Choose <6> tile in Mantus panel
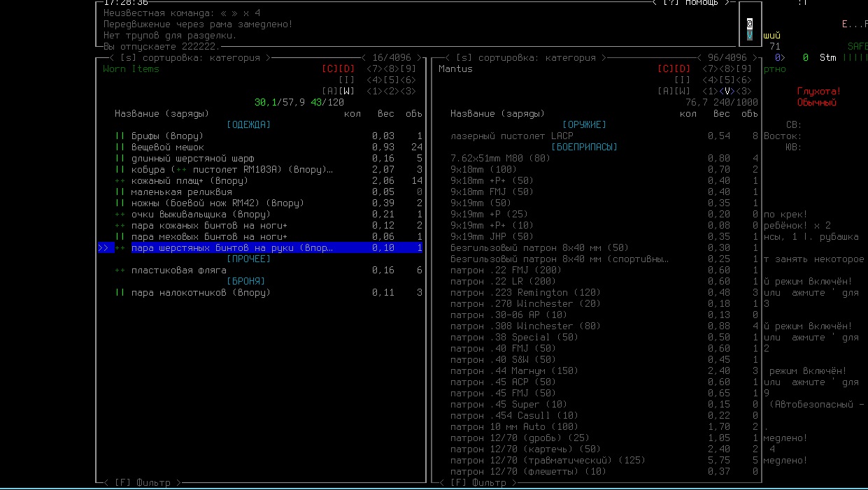Viewport: 868px width, 490px height. 744,80
